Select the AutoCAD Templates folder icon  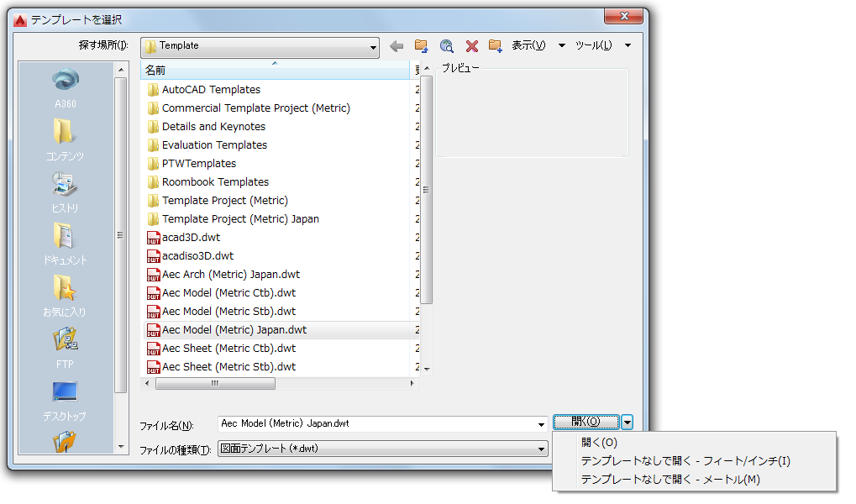point(154,90)
